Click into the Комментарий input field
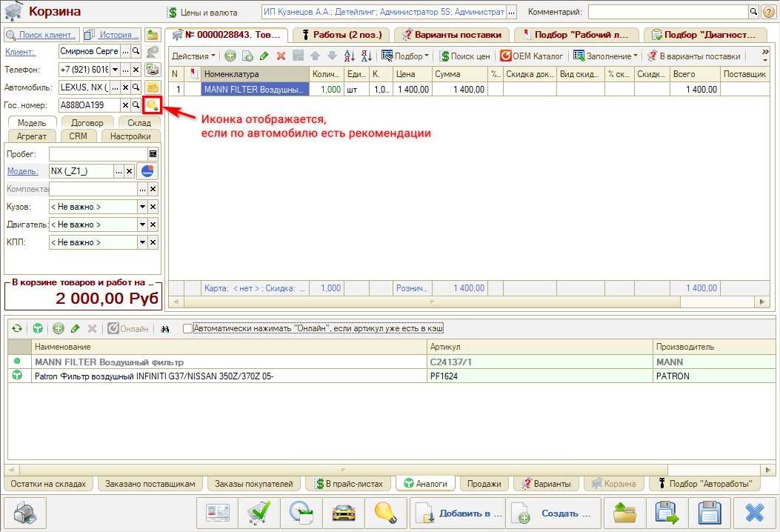 (x=667, y=13)
